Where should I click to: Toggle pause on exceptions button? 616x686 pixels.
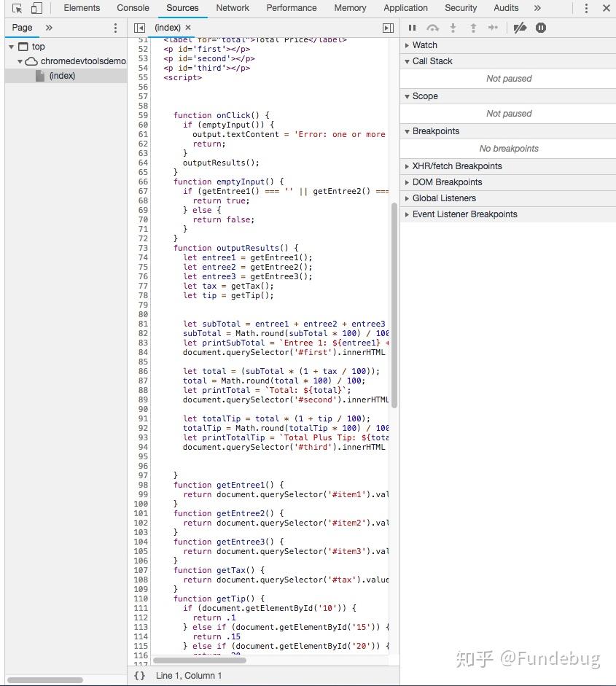click(541, 28)
